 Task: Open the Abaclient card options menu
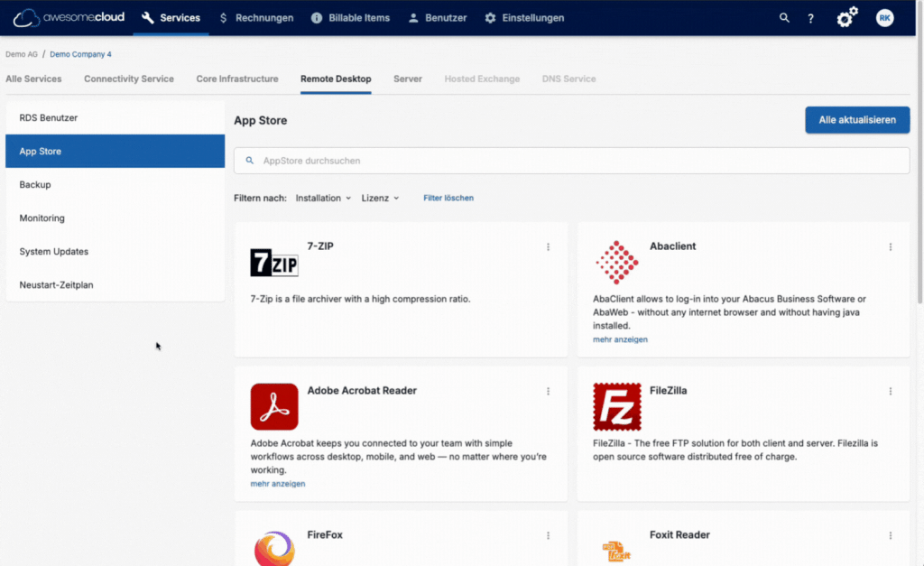(891, 247)
